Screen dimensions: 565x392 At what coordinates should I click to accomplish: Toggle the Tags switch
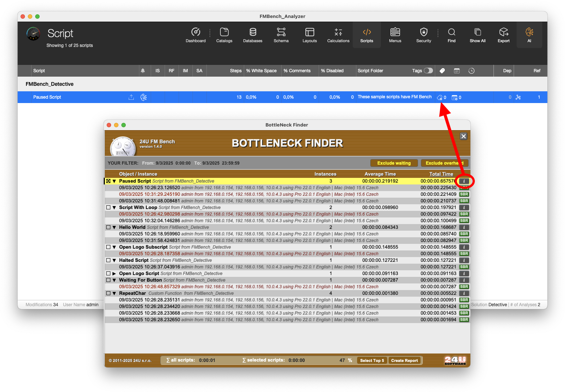point(428,71)
